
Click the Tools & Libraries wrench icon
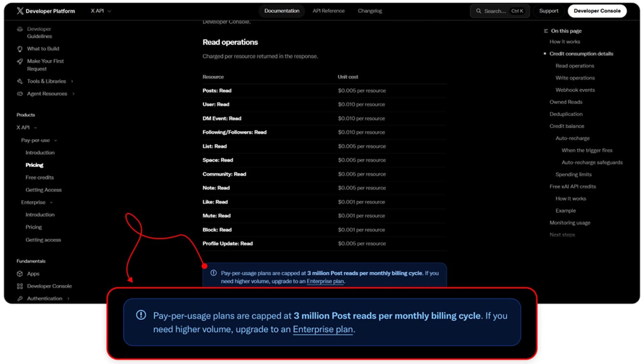20,82
